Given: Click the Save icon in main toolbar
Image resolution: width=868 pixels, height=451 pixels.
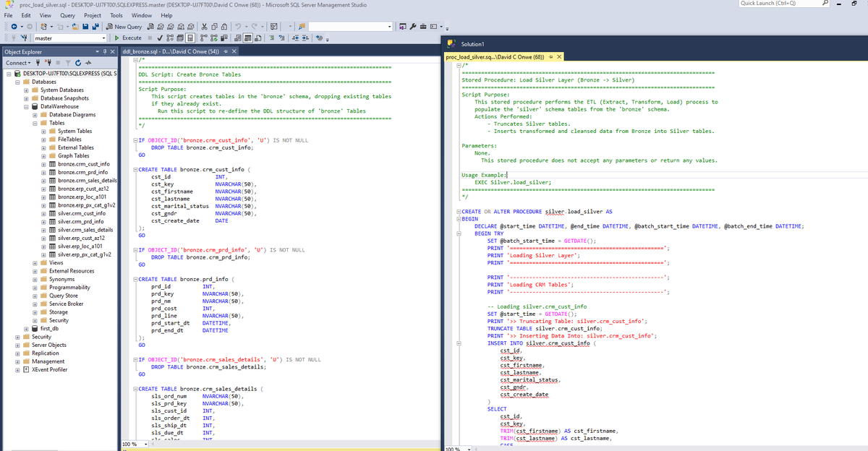Looking at the screenshot, I should 85,27.
